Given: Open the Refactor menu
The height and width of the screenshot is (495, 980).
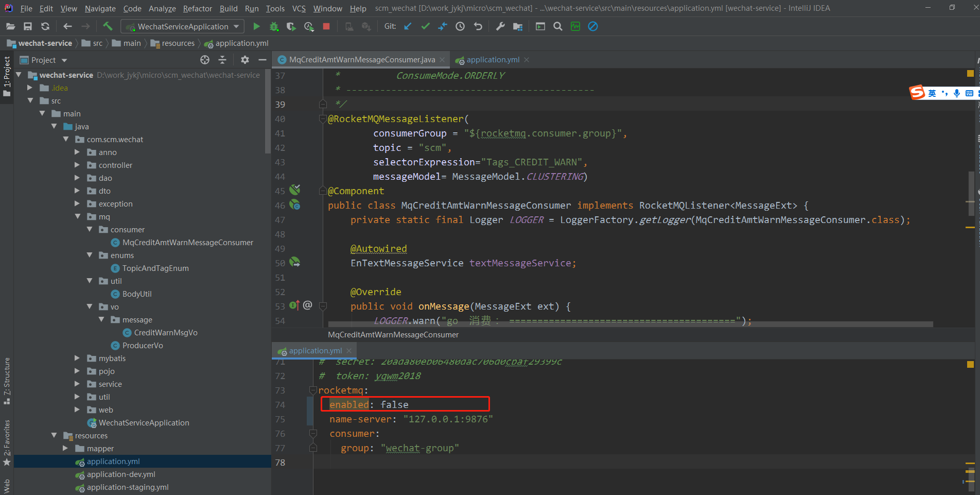Looking at the screenshot, I should (197, 8).
